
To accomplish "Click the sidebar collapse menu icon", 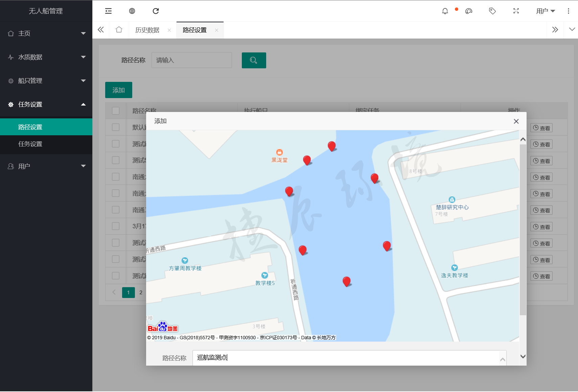I will (108, 11).
